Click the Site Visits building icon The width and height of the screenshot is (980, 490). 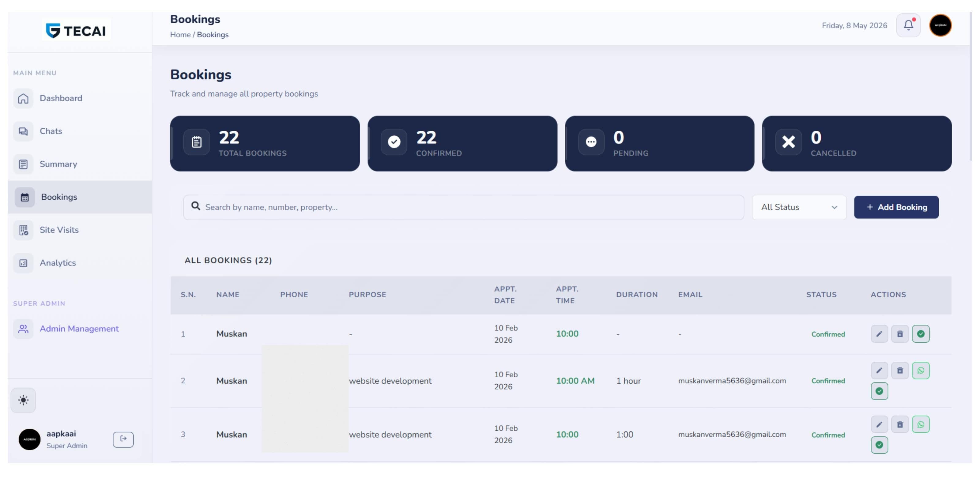pyautogui.click(x=23, y=230)
